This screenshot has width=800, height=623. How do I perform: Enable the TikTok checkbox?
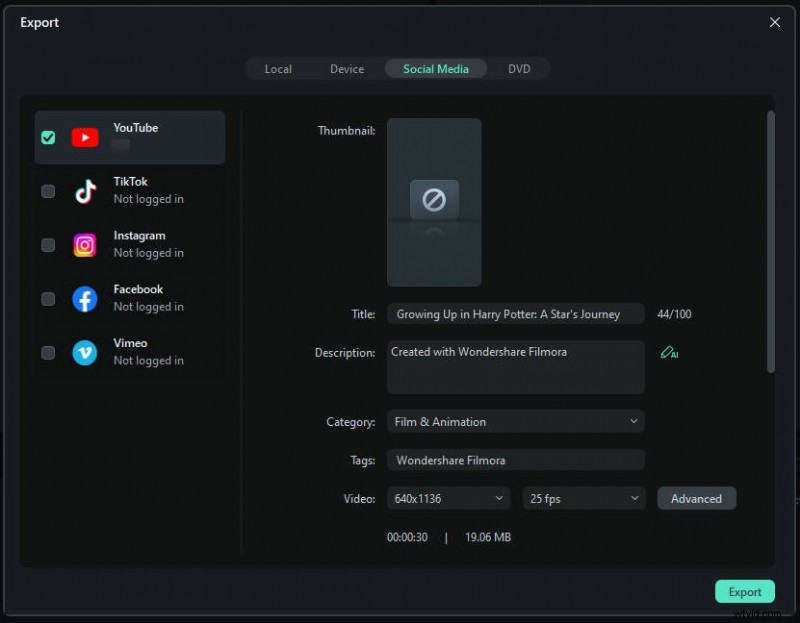47,191
